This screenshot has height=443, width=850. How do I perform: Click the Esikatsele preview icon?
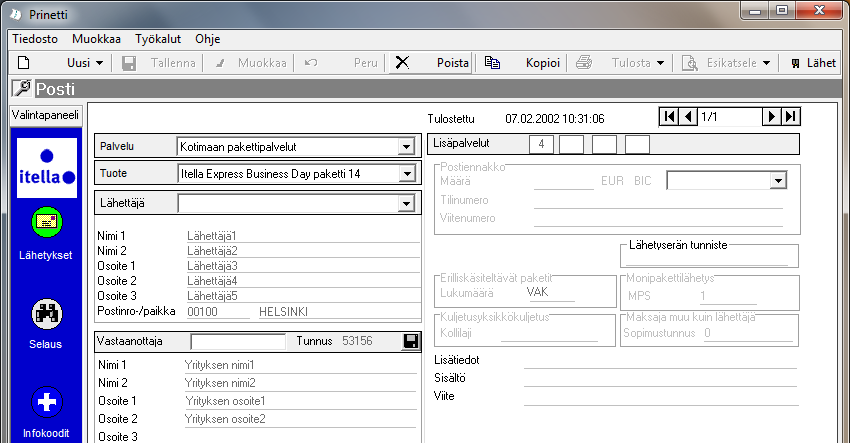pyautogui.click(x=690, y=63)
